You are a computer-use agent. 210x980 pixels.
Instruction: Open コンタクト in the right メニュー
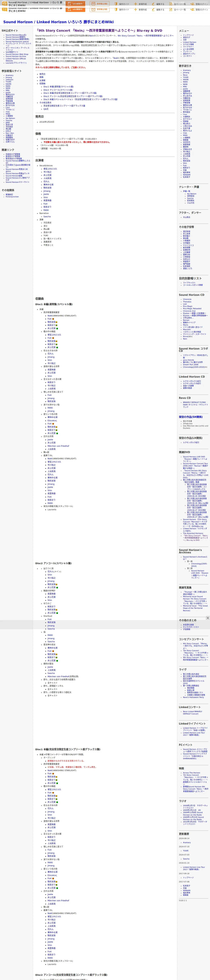pyautogui.click(x=188, y=56)
